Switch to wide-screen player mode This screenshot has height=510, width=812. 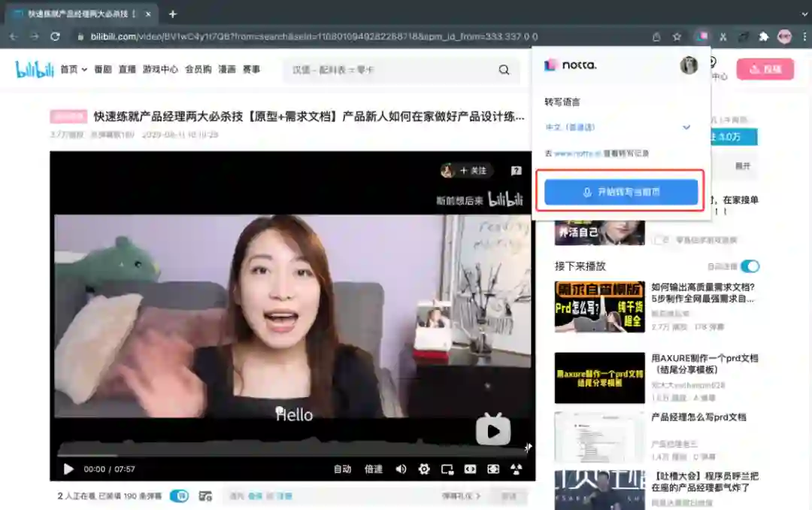(470, 469)
